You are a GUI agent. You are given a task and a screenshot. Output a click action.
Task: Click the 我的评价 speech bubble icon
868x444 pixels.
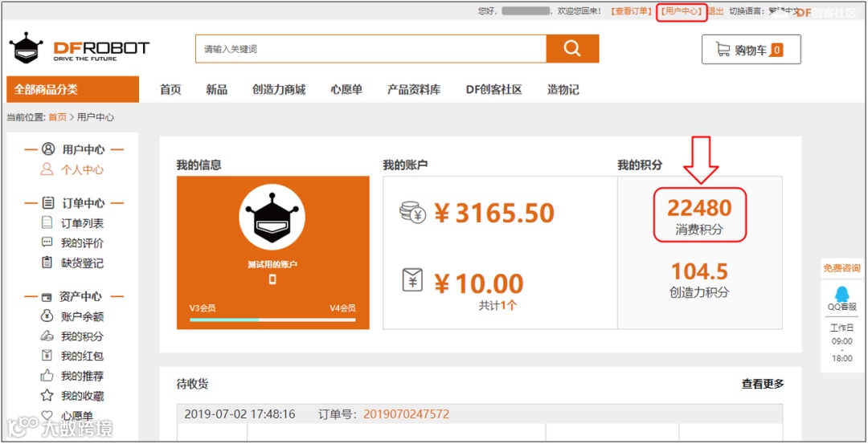[47, 242]
